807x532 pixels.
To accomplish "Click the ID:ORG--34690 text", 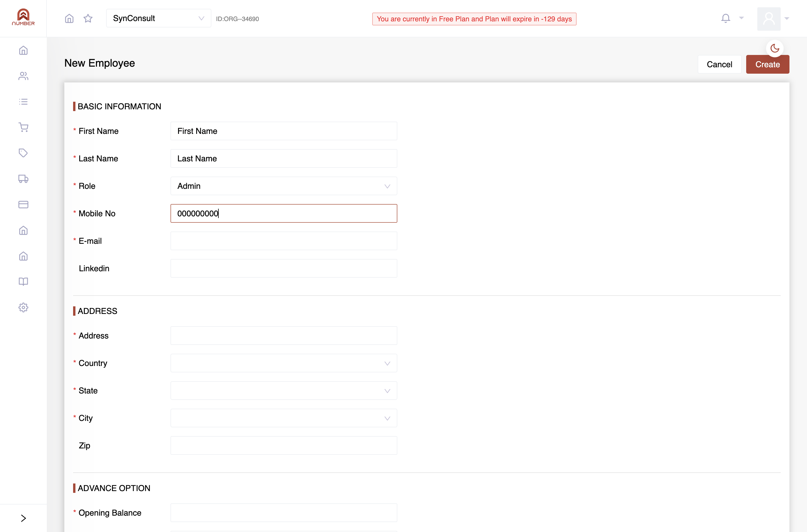I will click(237, 19).
